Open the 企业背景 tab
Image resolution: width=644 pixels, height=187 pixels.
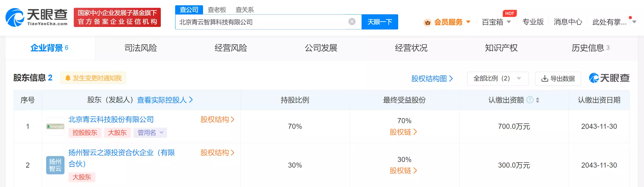point(50,48)
